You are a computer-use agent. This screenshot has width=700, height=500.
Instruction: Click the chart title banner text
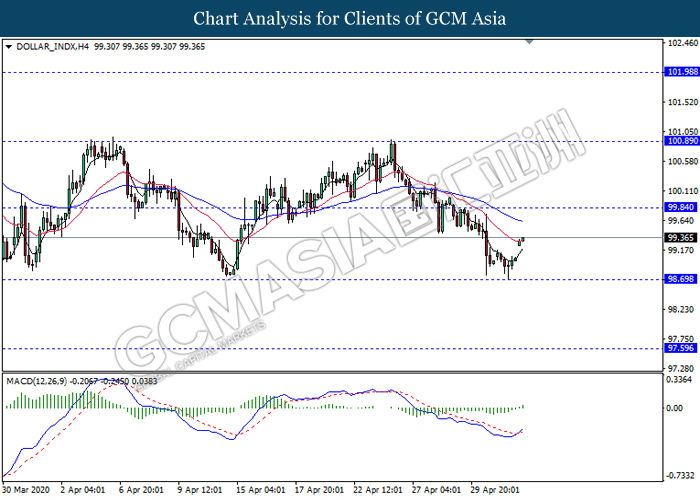(x=350, y=18)
